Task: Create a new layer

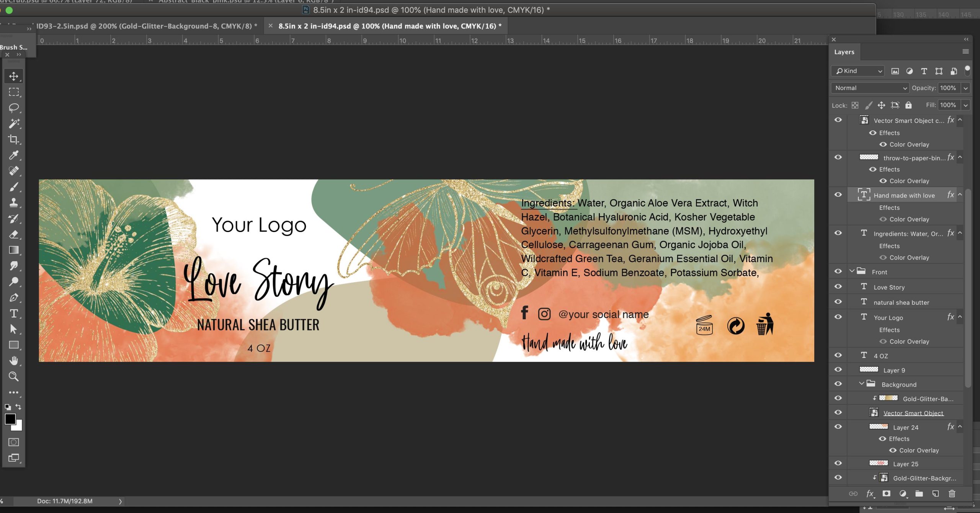Action: (x=936, y=494)
